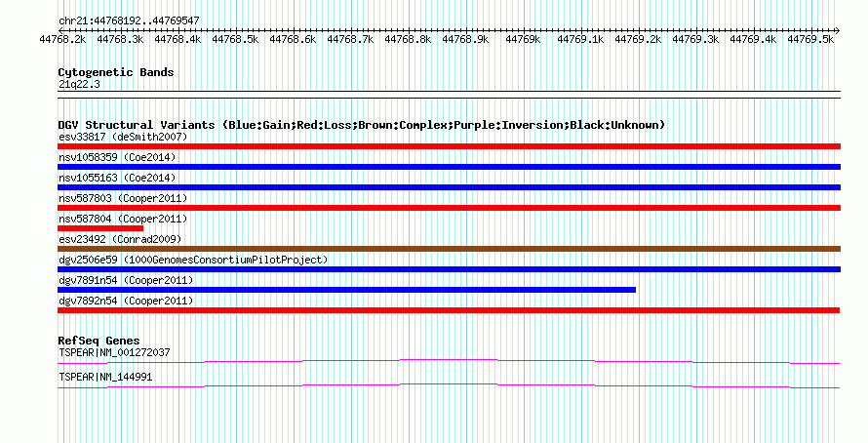Image resolution: width=868 pixels, height=443 pixels.
Task: Click the RefSeq Genes track title
Action: click(99, 341)
